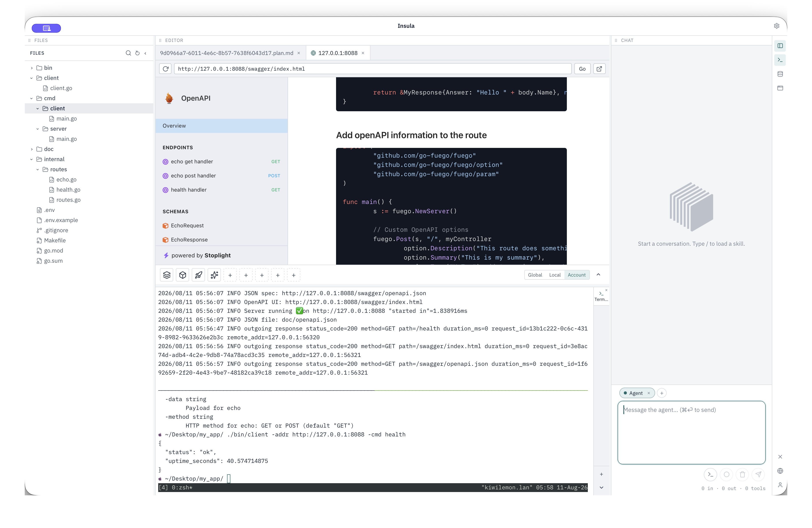Click the layers stack toolbar icon
This screenshot has height=528, width=812.
[167, 275]
